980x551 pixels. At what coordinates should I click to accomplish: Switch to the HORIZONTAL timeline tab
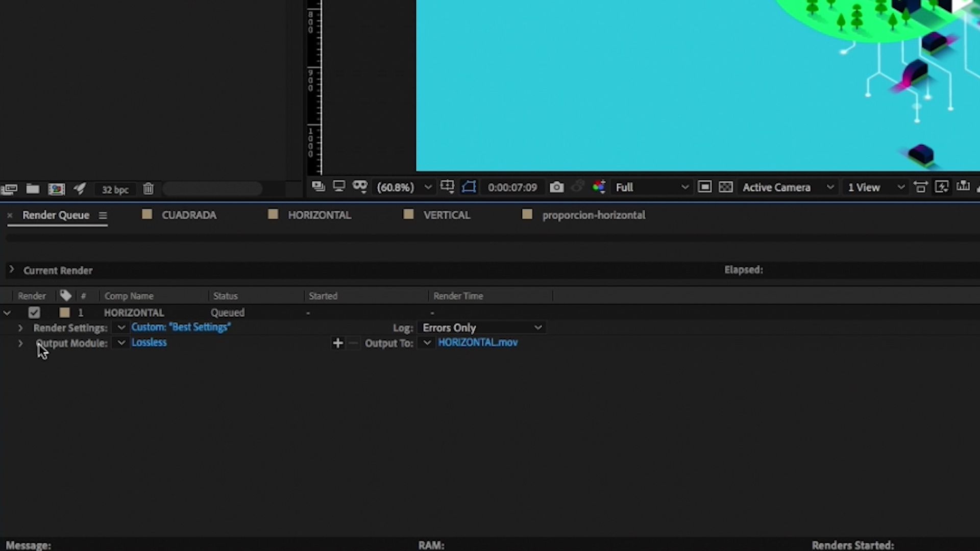320,215
